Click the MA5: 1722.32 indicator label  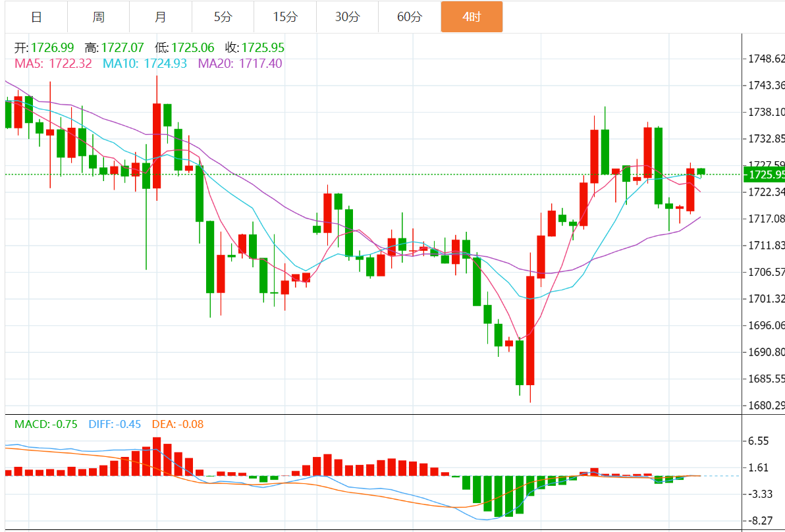(x=53, y=64)
